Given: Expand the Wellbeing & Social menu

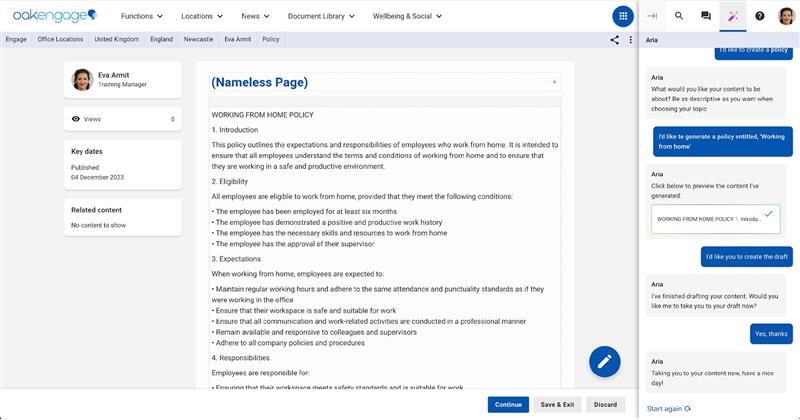Looking at the screenshot, I should [x=407, y=16].
